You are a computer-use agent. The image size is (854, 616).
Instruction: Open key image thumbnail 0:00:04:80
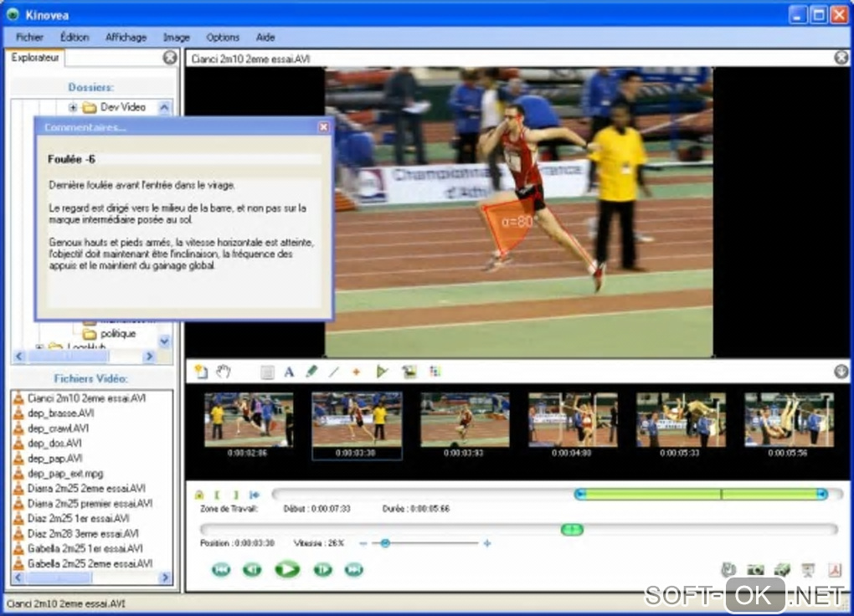pyautogui.click(x=573, y=420)
